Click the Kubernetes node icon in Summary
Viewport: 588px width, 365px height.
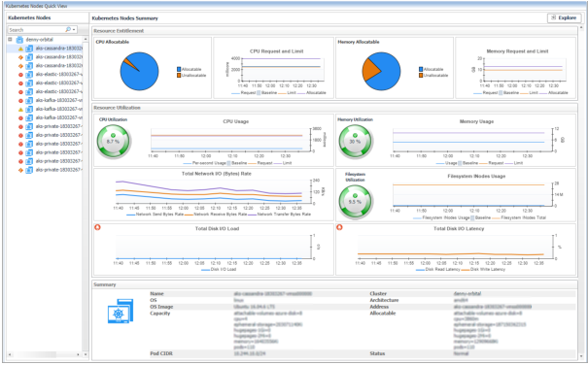tap(120, 312)
